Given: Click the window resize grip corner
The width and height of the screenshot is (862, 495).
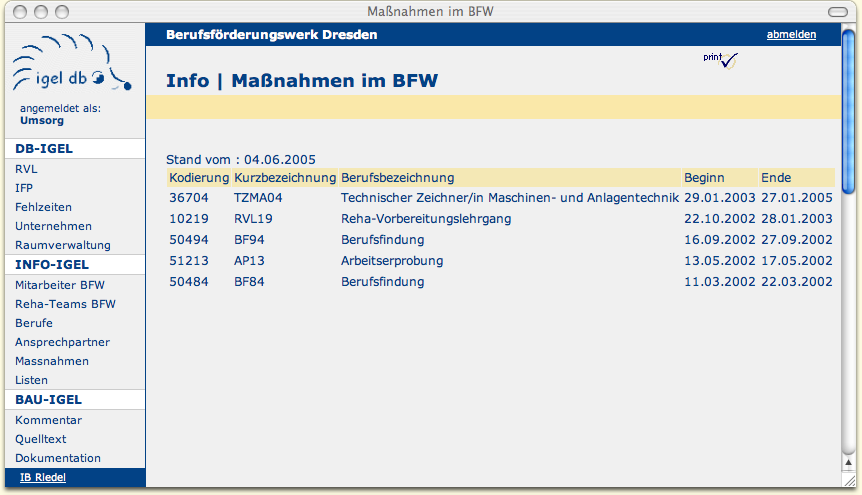Looking at the screenshot, I should click(849, 480).
